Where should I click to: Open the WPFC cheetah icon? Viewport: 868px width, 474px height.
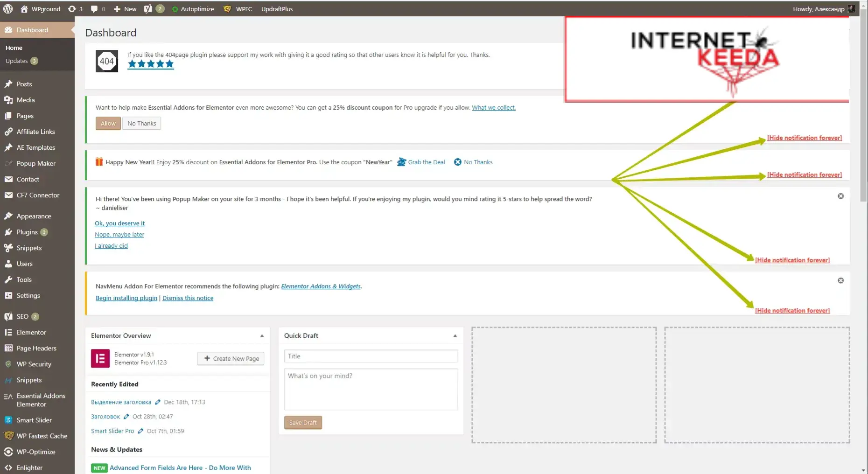pyautogui.click(x=227, y=9)
